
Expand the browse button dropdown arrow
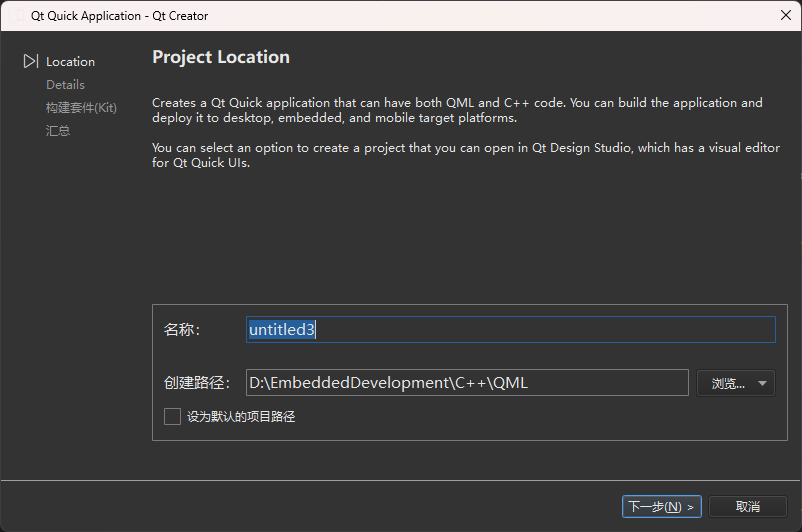[763, 383]
